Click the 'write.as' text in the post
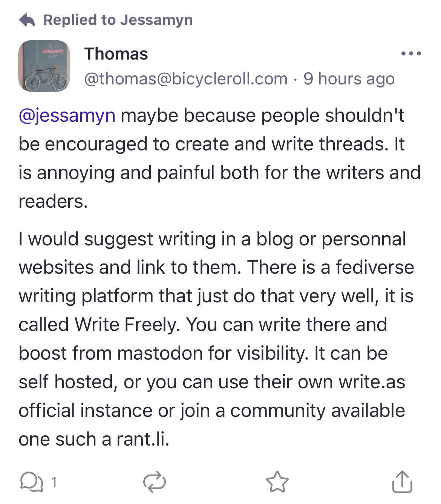The width and height of the screenshot is (441, 504). click(x=372, y=382)
